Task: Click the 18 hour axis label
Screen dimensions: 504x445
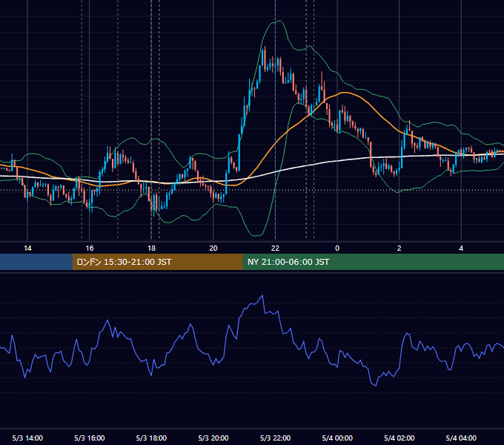Action: coord(151,248)
